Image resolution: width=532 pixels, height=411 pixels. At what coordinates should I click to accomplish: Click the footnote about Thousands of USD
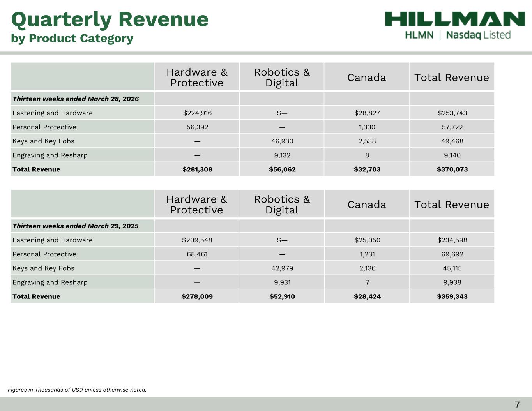pyautogui.click(x=77, y=390)
